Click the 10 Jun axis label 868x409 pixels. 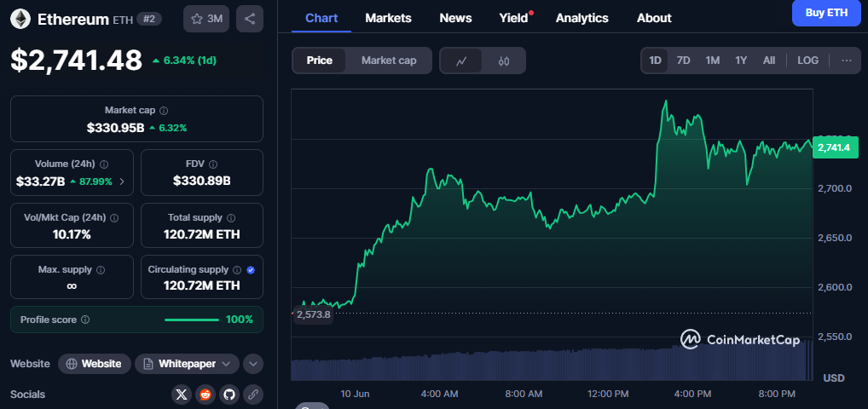coord(355,394)
